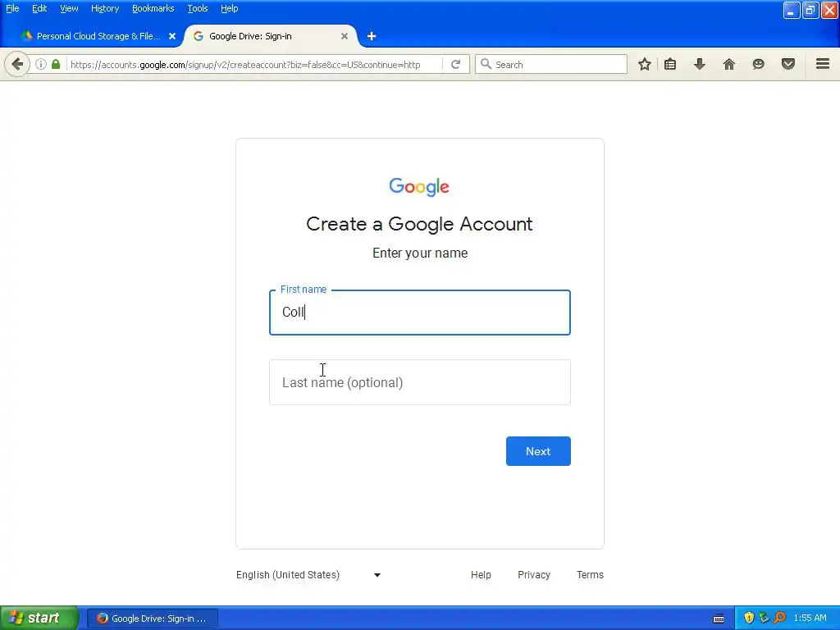This screenshot has height=630, width=840.
Task: Click the security shield tray icon
Action: click(749, 618)
